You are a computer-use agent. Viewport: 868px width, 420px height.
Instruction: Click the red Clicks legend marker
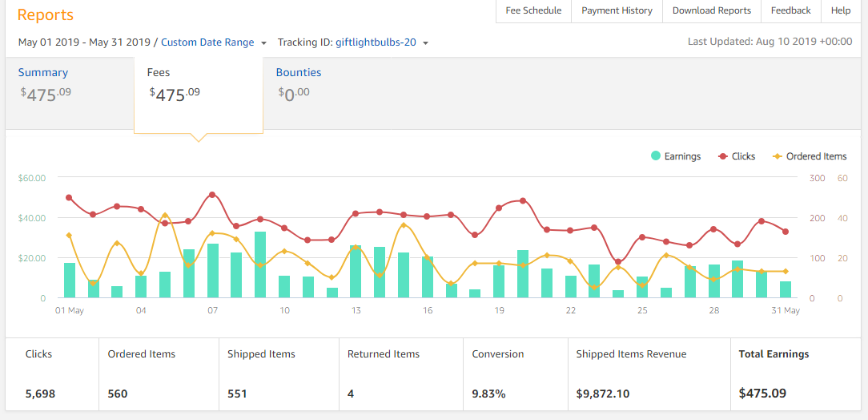(722, 156)
